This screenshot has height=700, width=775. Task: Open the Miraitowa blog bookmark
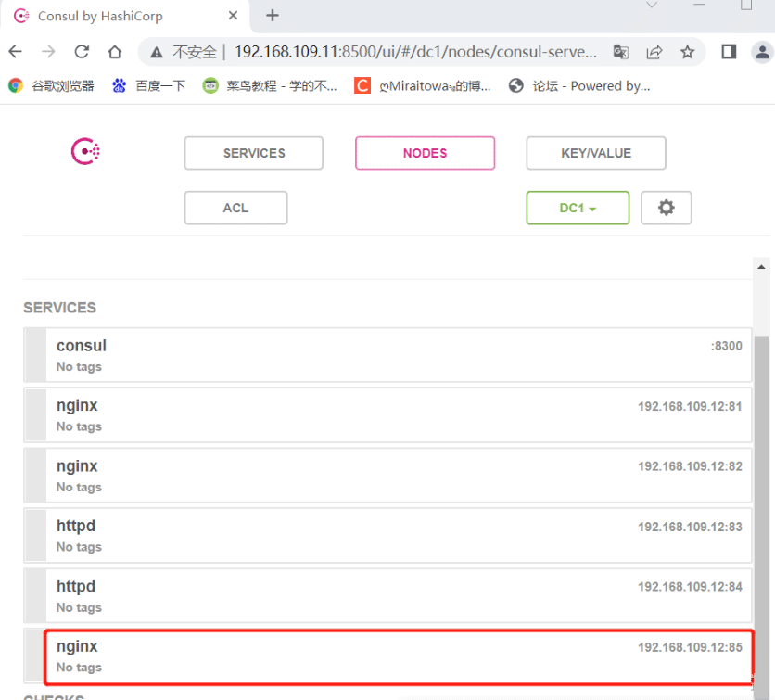[423, 86]
